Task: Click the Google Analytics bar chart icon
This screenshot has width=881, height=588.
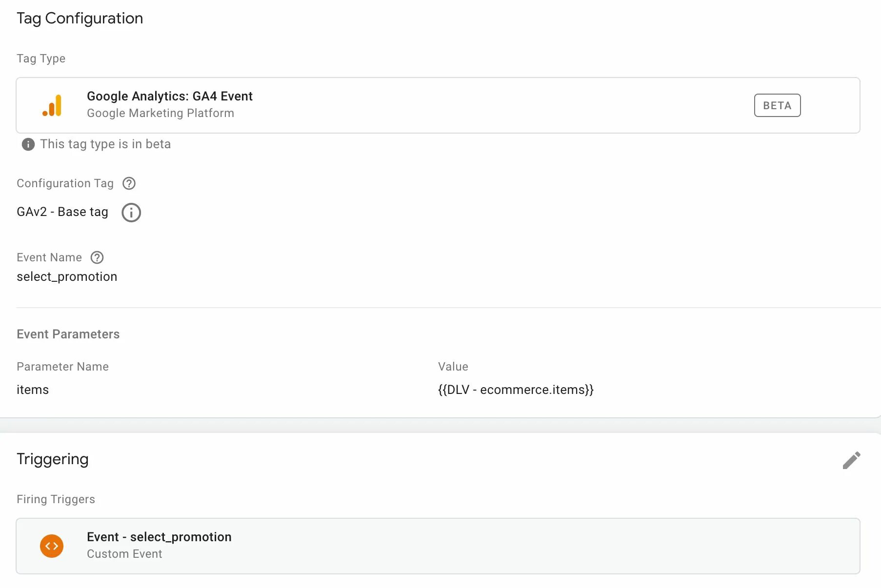Action: tap(52, 105)
